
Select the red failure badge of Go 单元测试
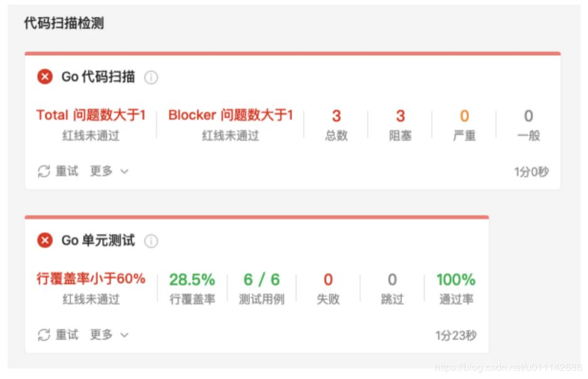click(45, 240)
